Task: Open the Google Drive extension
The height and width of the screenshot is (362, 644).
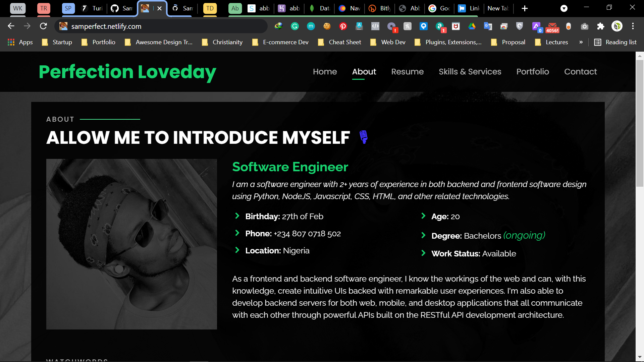Action: [472, 26]
